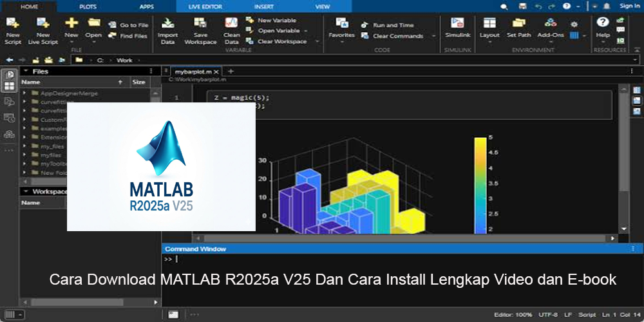This screenshot has width=644, height=322.
Task: Click Editor 100% zoom status
Action: coord(513,315)
